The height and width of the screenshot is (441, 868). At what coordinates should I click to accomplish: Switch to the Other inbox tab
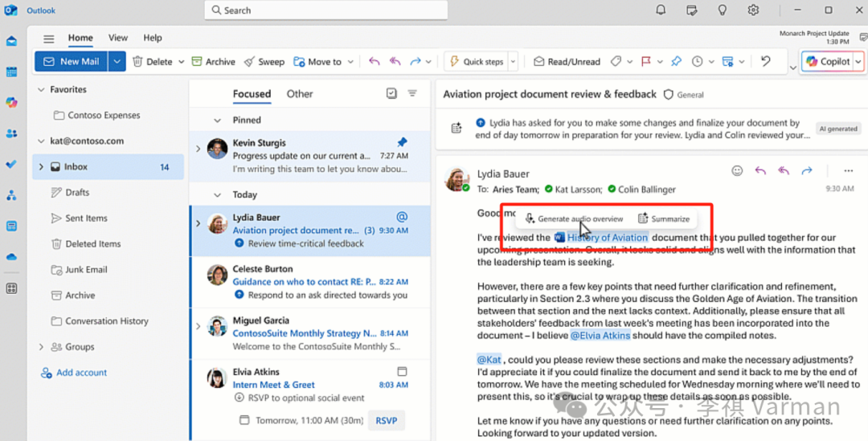click(300, 93)
